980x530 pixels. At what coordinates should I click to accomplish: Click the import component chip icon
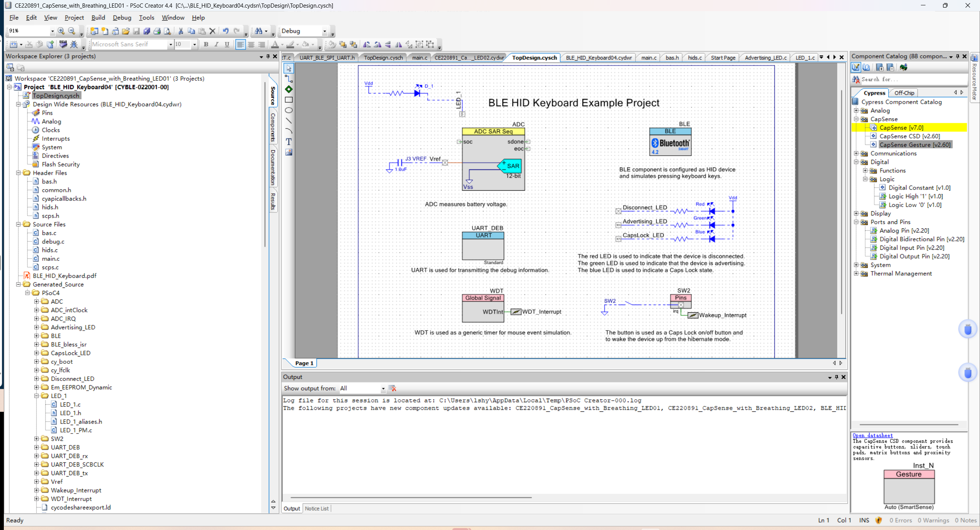[903, 67]
